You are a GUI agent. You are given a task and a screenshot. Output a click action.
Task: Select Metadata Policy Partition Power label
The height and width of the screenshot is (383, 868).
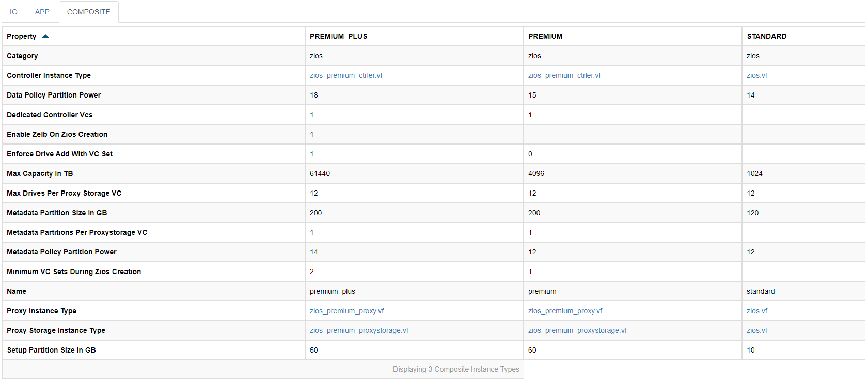click(61, 252)
